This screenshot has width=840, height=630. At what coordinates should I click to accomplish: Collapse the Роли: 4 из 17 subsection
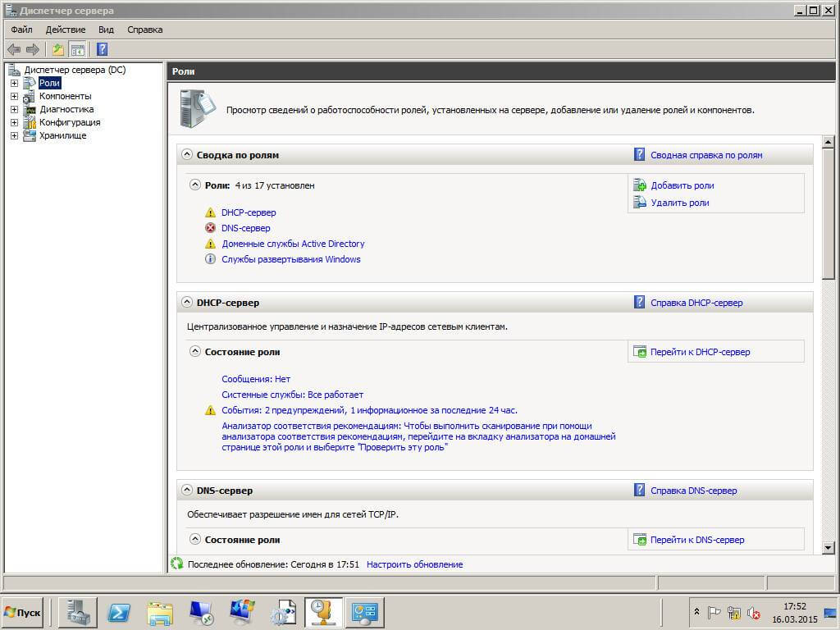(x=195, y=185)
